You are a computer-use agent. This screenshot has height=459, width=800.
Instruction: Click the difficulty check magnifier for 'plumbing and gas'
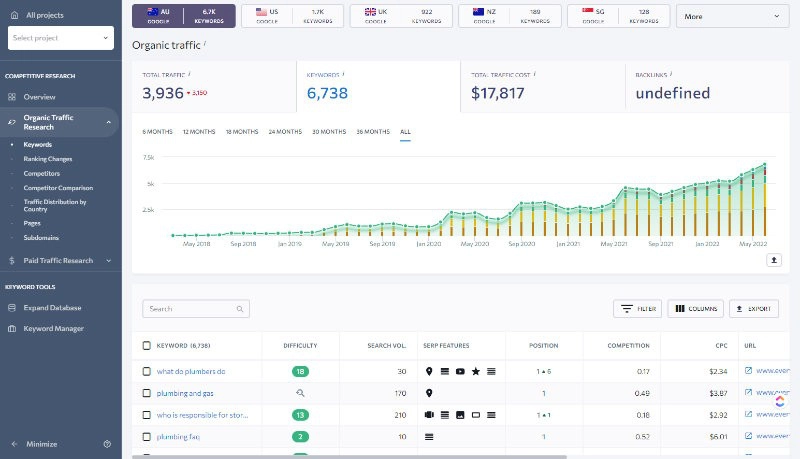(x=301, y=393)
